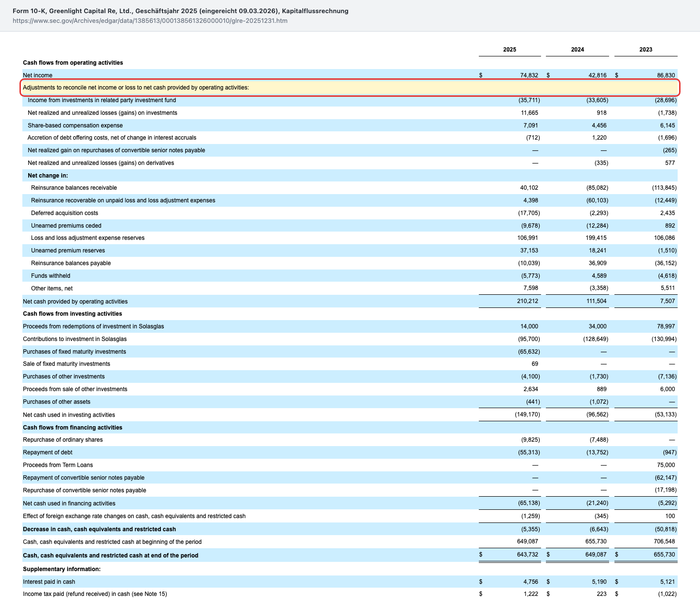Click 'Unearned premium reserves' label
700x611 pixels.
(x=68, y=251)
